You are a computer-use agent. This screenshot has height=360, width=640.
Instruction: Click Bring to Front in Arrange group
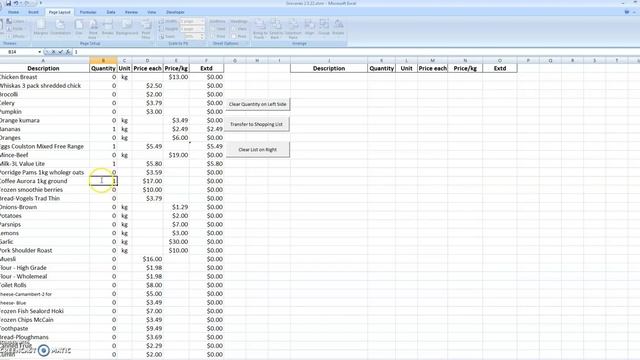coord(260,29)
